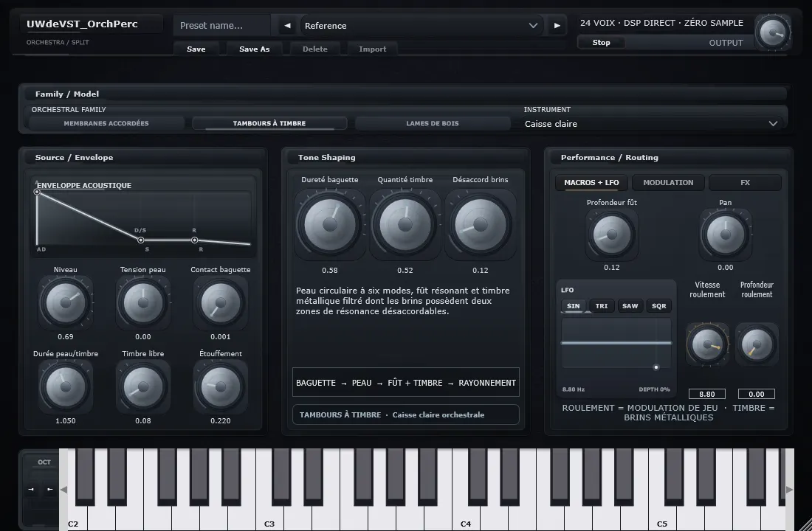The height and width of the screenshot is (531, 812).
Task: Switch to the MACROS + LFO tab
Action: [x=591, y=182]
